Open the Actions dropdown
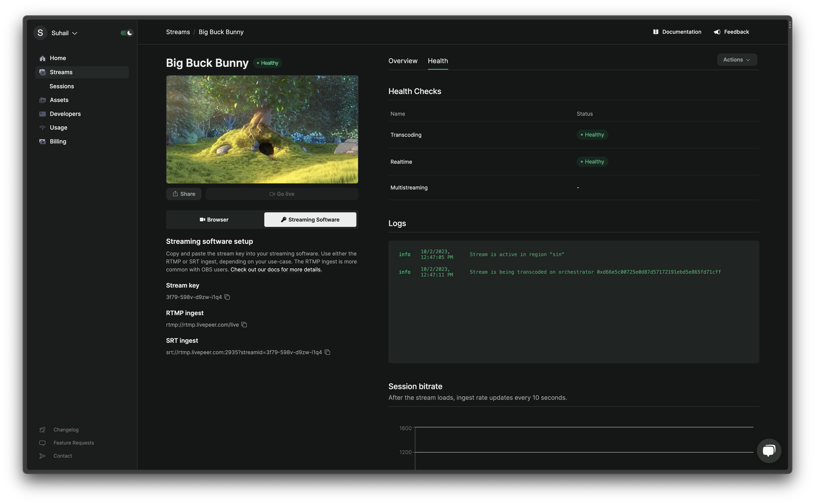This screenshot has width=815, height=504. coord(737,60)
